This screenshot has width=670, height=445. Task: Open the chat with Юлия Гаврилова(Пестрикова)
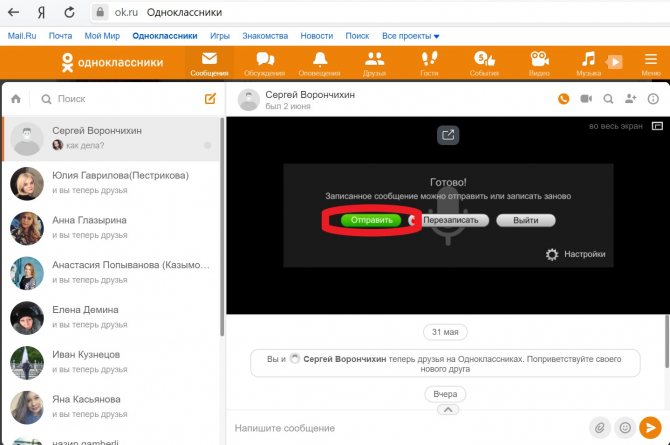point(111,183)
